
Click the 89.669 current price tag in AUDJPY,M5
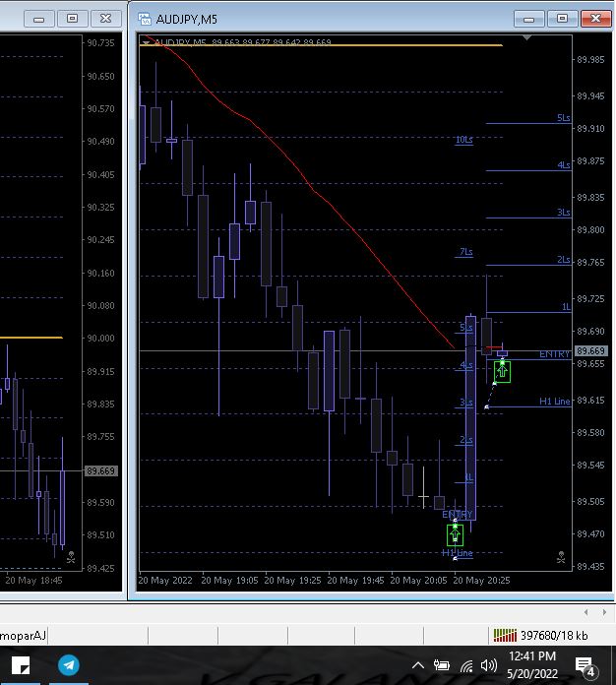pyautogui.click(x=590, y=350)
